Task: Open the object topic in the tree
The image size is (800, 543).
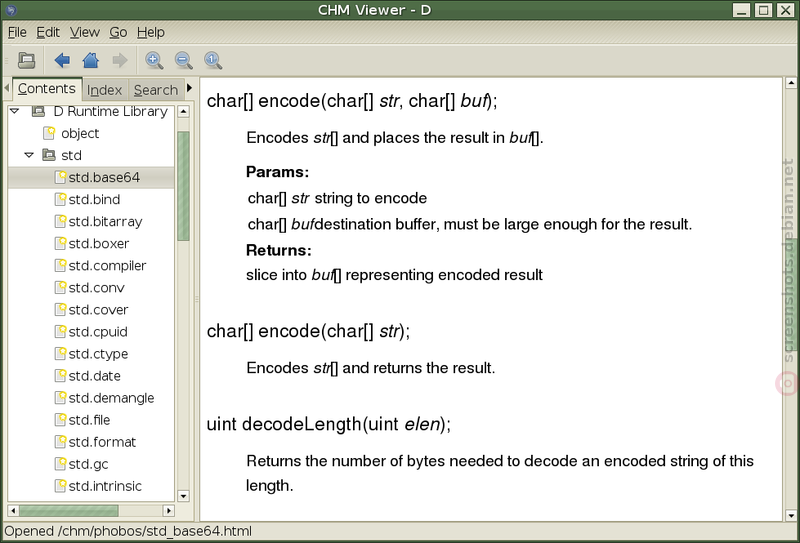Action: click(80, 133)
